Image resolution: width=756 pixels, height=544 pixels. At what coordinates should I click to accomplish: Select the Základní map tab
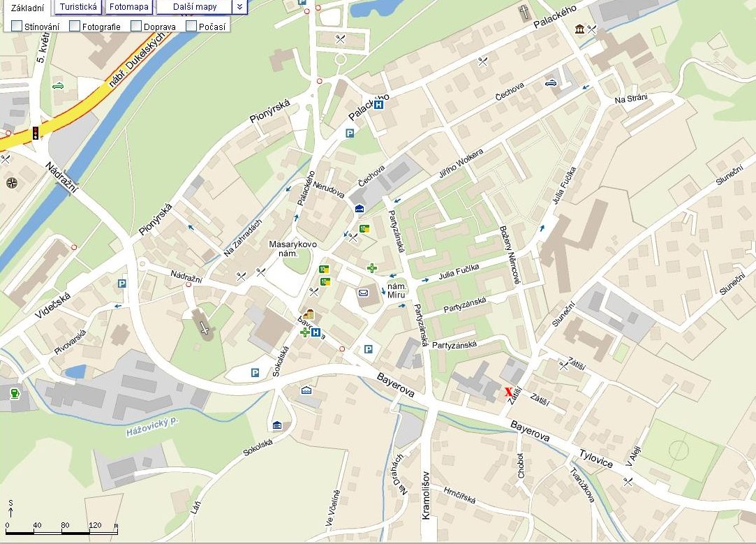coord(27,7)
